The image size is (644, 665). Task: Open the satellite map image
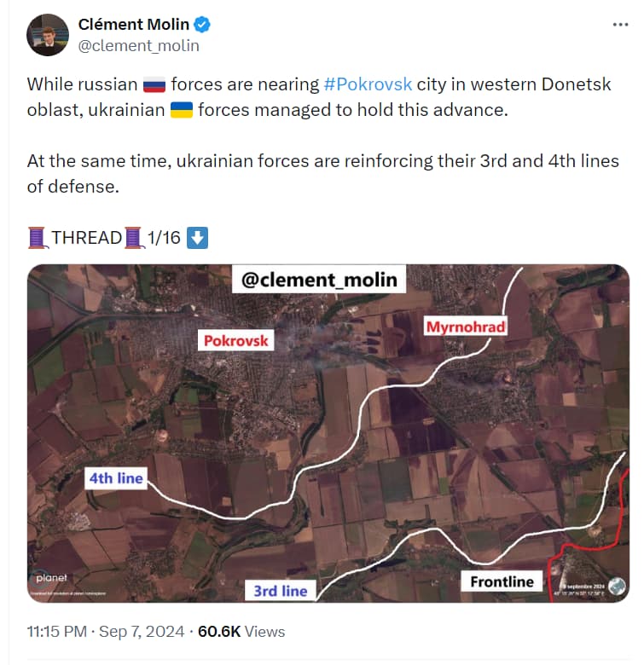328,433
